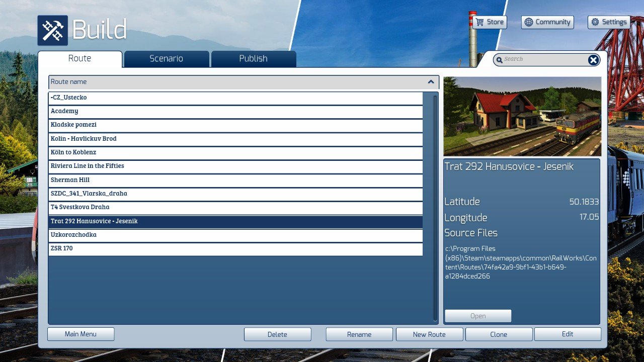This screenshot has width=644, height=362.
Task: Click the magnifying glass search icon
Action: tap(499, 60)
